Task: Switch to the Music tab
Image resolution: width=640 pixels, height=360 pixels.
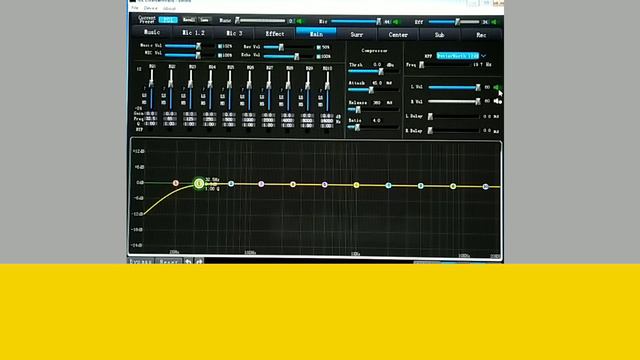Action: pos(152,32)
